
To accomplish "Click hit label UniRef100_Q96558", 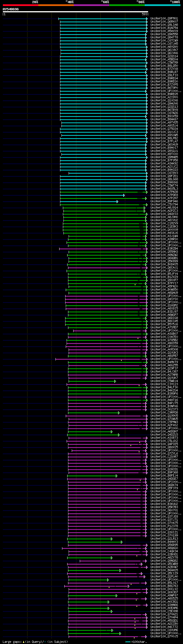I will tap(164, 34).
